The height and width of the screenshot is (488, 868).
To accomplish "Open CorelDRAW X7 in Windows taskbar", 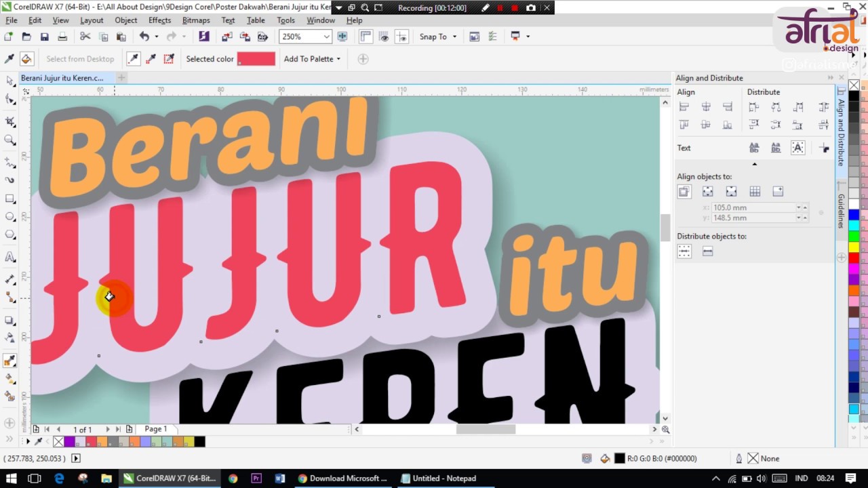I will (x=170, y=479).
